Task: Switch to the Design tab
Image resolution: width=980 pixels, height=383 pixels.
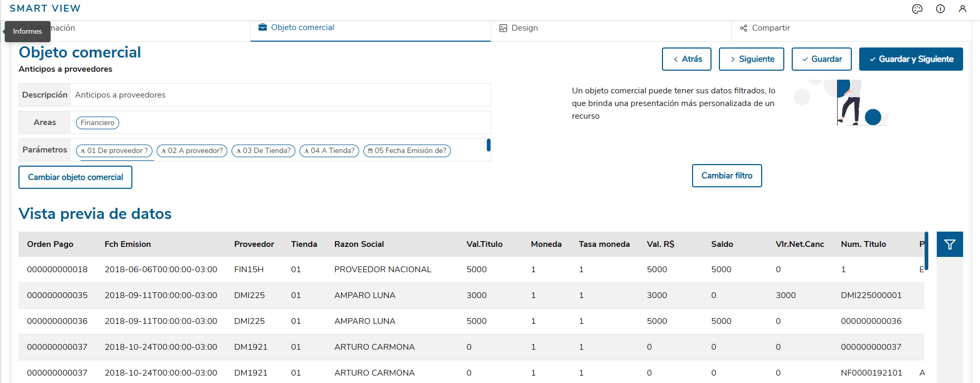Action: [524, 28]
